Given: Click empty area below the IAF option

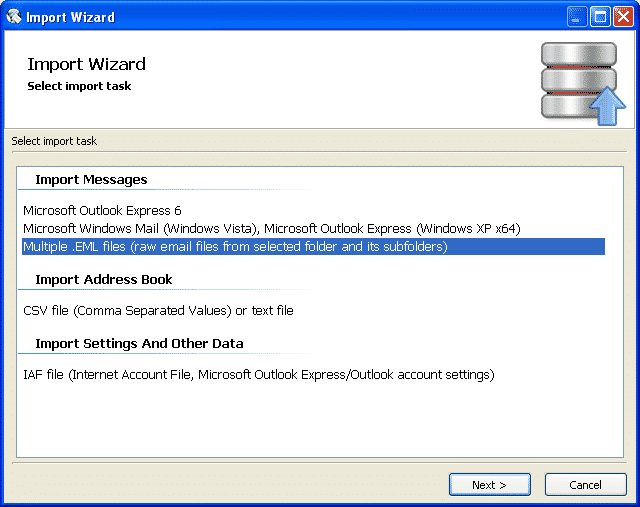Looking at the screenshot, I should tap(320, 420).
